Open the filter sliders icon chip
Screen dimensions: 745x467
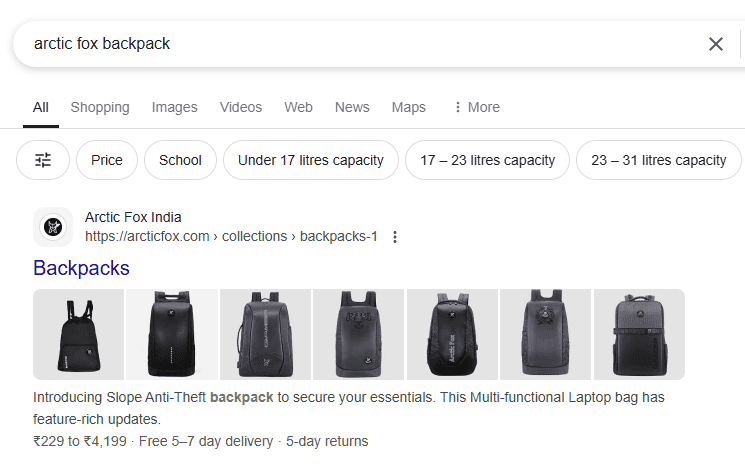43,160
